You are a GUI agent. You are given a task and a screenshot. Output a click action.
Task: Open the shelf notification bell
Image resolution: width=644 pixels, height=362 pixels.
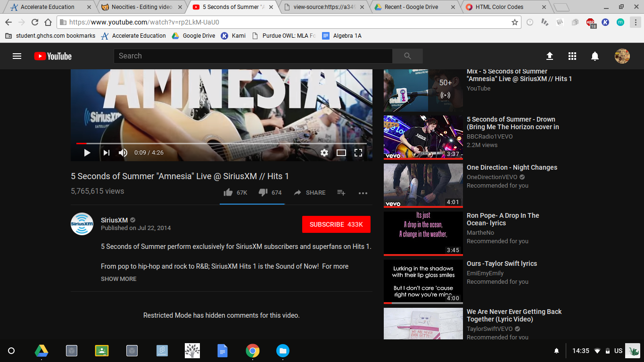(x=556, y=351)
